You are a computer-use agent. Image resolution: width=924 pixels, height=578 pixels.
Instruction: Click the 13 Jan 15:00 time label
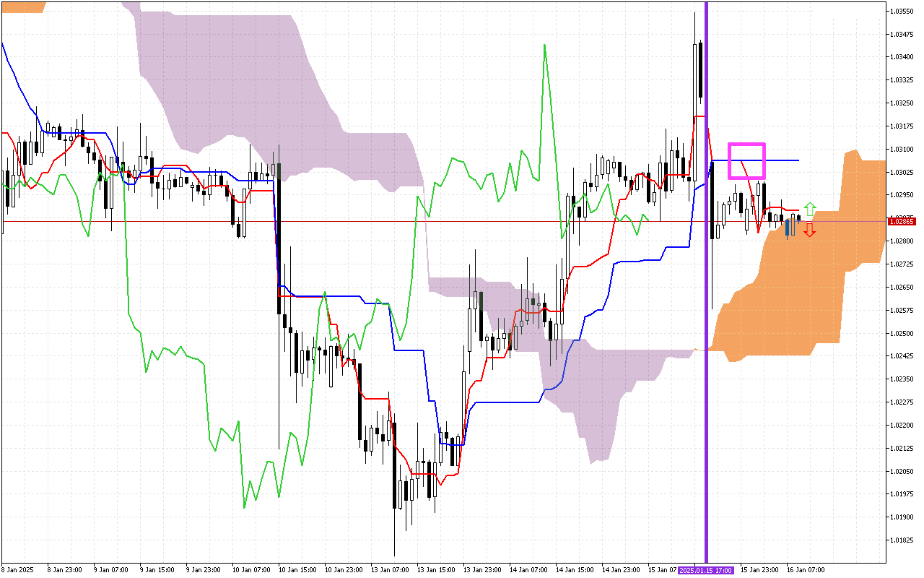click(435, 570)
